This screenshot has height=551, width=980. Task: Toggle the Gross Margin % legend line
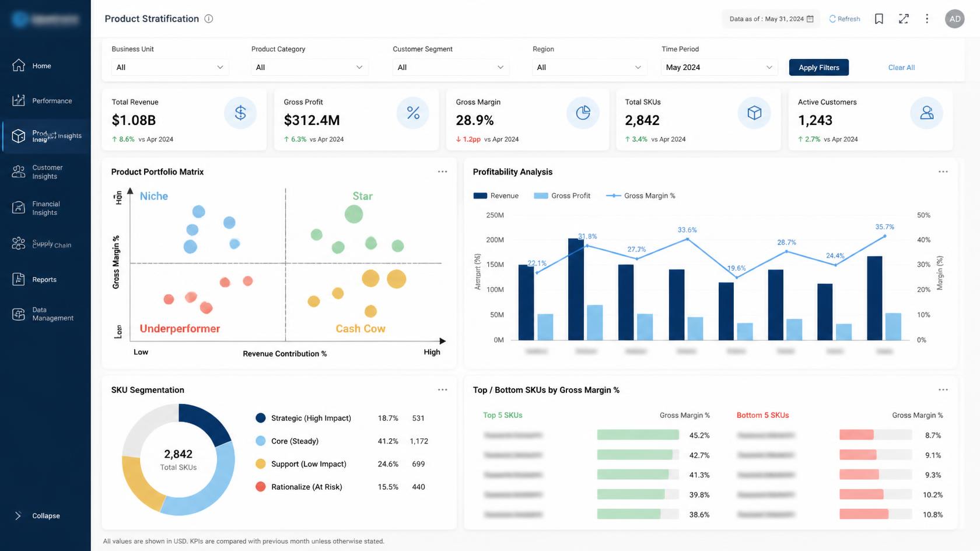(x=613, y=196)
